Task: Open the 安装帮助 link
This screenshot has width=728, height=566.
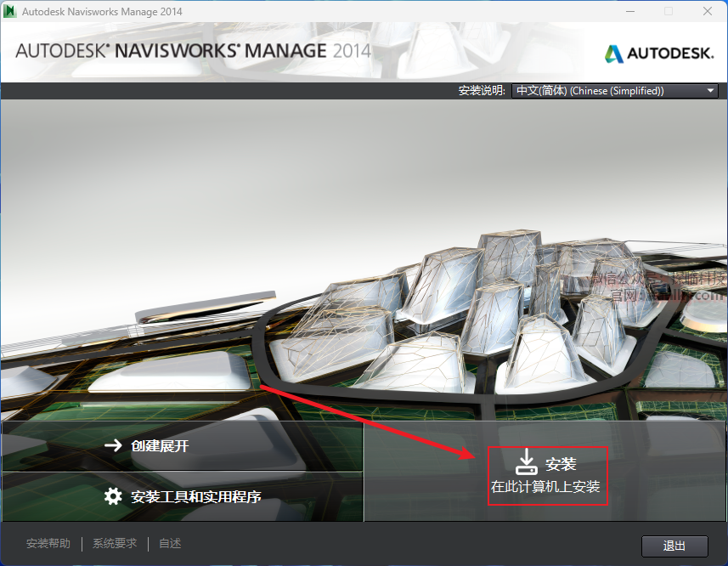Action: (48, 543)
